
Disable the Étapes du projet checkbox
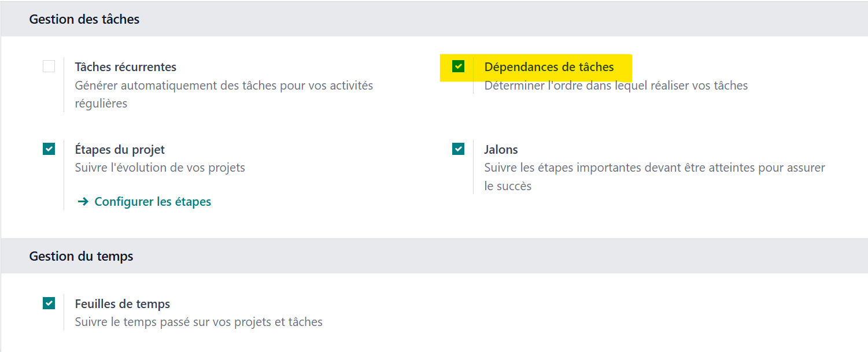[x=49, y=149]
